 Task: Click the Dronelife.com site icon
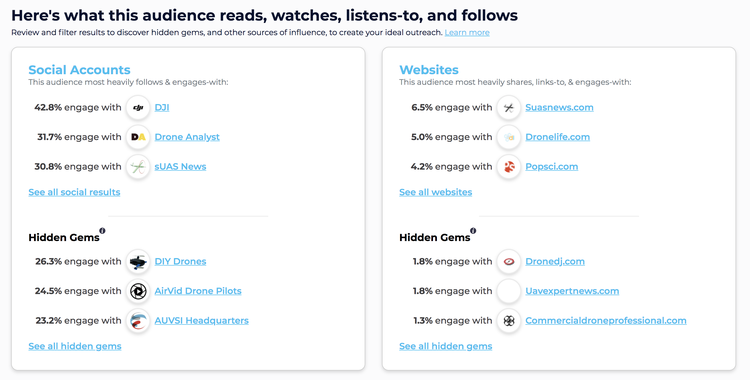(x=509, y=137)
